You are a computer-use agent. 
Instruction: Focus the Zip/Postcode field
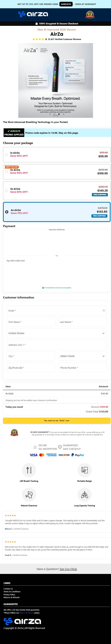31,368
